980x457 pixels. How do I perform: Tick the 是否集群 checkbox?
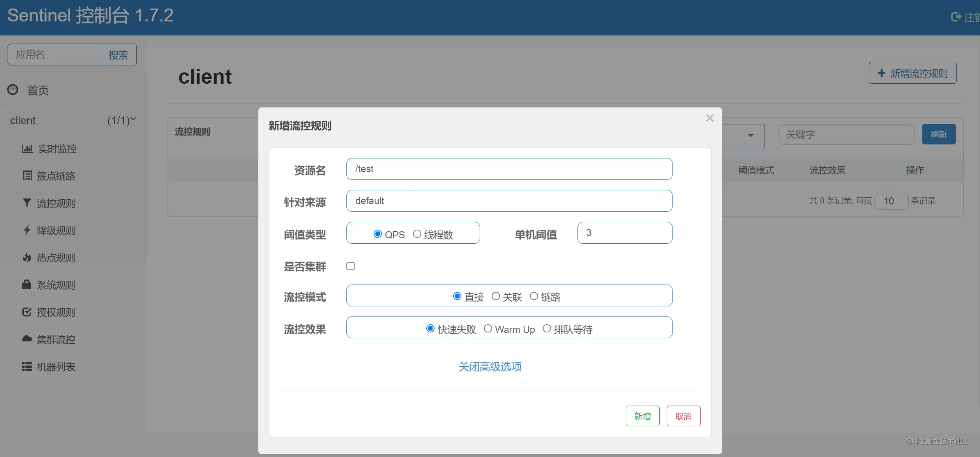(x=351, y=266)
